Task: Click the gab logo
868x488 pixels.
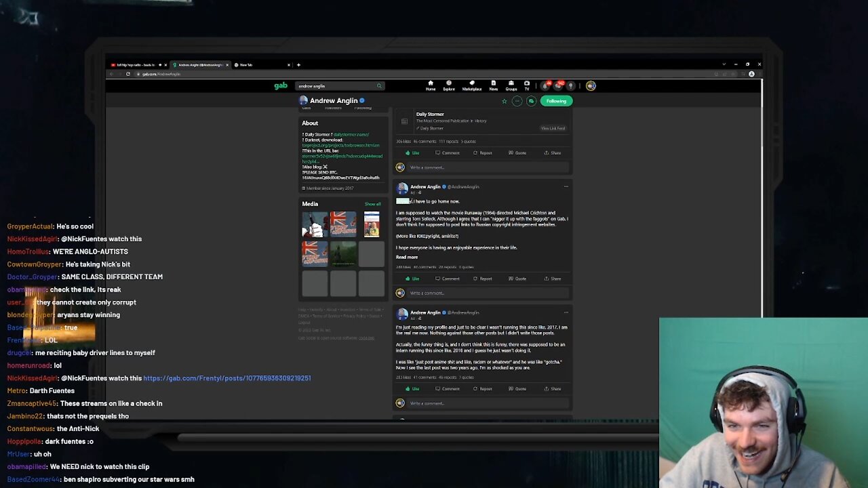Action: pos(281,86)
